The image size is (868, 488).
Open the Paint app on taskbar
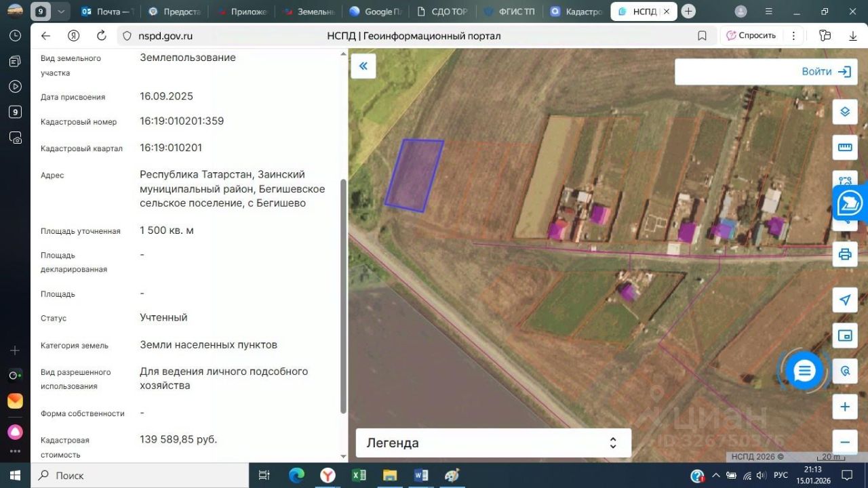452,475
